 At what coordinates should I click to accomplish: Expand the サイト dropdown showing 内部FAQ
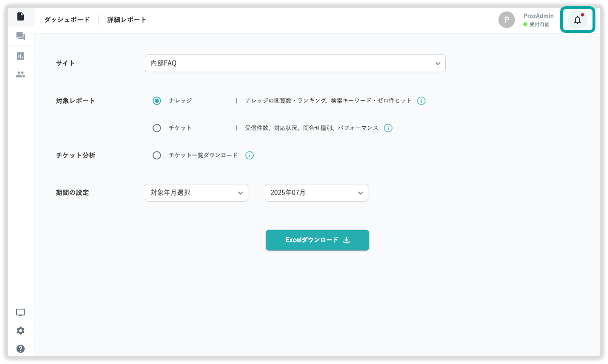(295, 63)
